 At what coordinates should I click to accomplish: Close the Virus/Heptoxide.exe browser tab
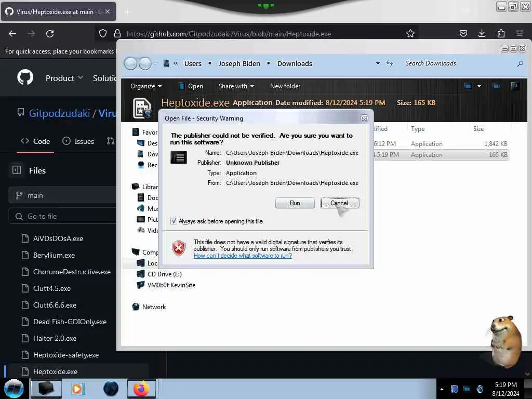108,11
